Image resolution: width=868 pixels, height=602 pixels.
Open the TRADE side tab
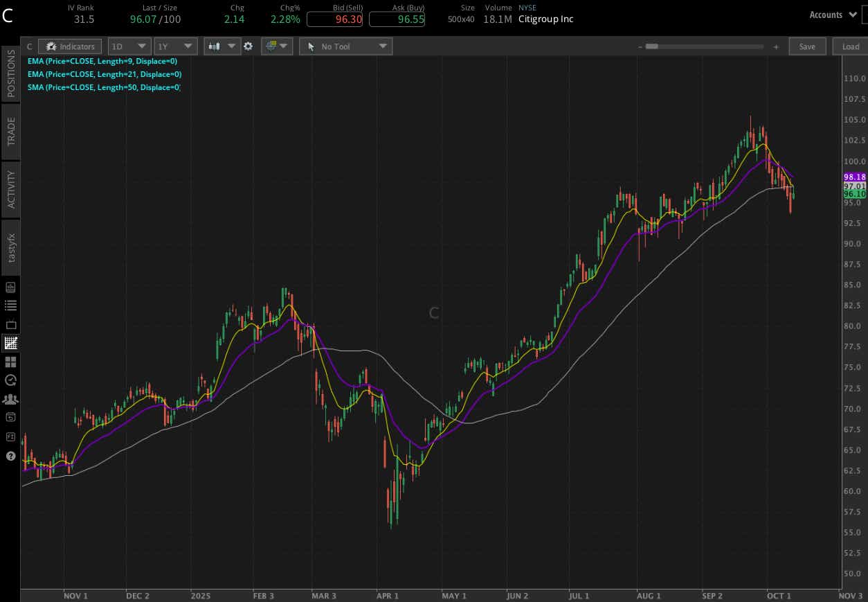[x=10, y=131]
